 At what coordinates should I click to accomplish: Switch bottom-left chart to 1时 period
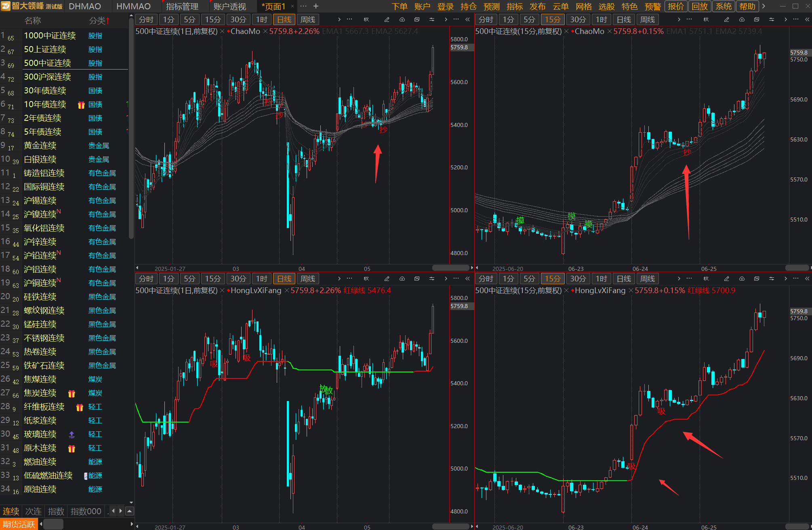click(262, 279)
